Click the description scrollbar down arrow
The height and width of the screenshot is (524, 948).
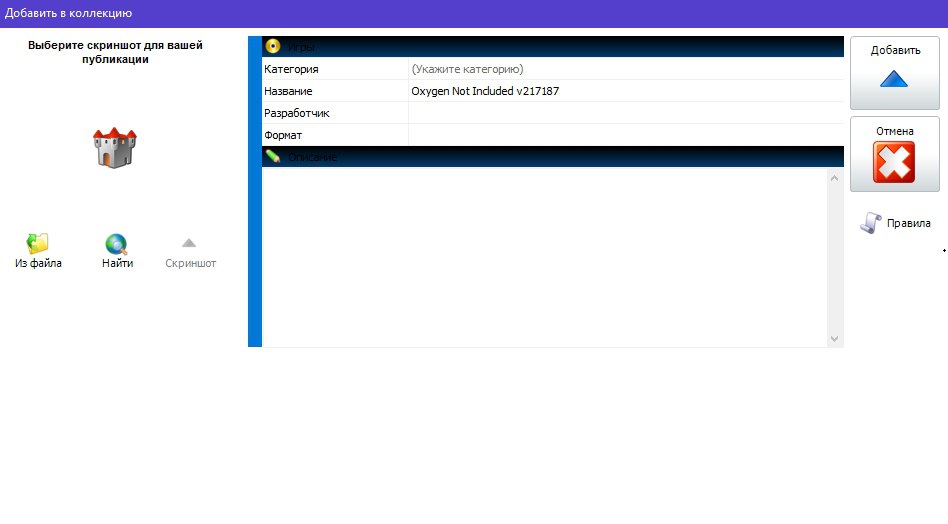834,338
